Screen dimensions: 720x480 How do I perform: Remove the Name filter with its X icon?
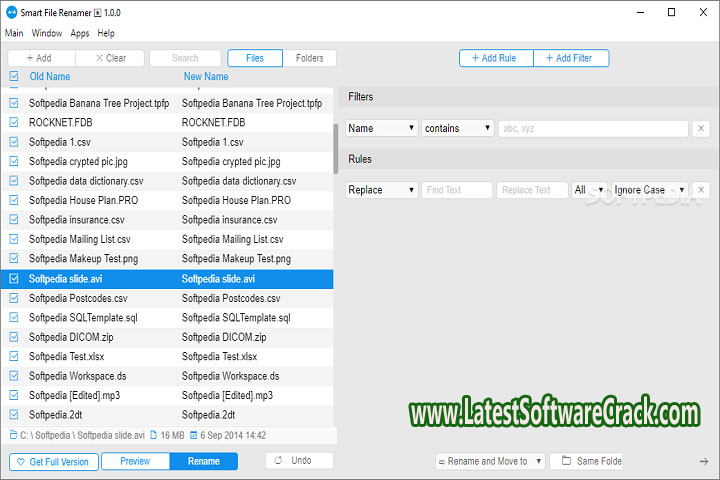(x=701, y=129)
